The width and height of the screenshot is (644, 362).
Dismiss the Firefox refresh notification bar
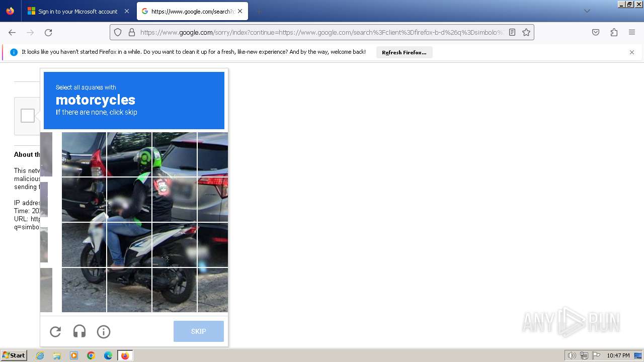(x=632, y=52)
